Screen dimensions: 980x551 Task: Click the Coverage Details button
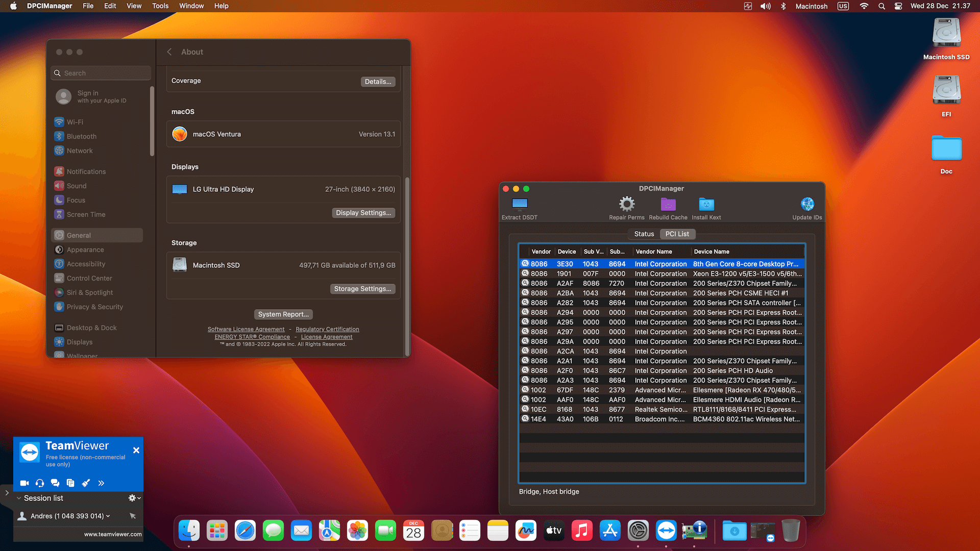378,82
